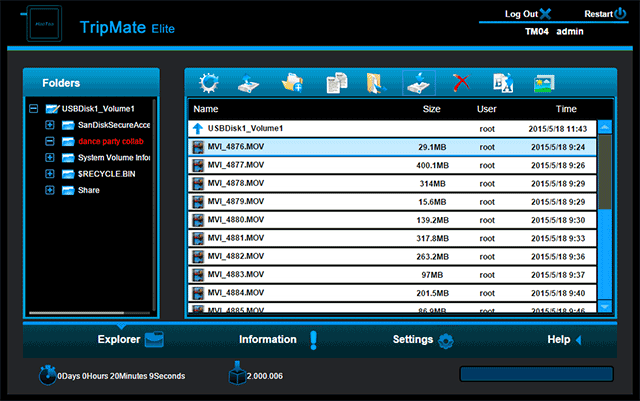Click the video file icon for MVI_4879.MOV
640x401 pixels.
point(198,202)
